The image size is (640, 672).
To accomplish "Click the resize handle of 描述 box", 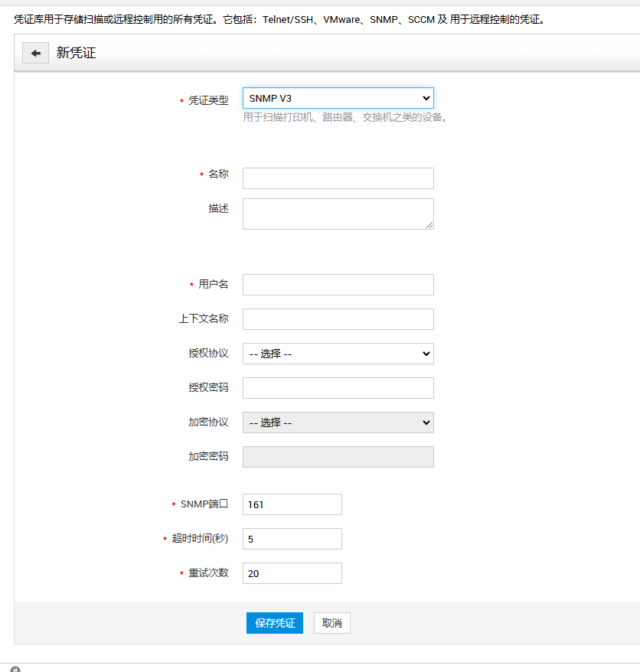I will pyautogui.click(x=429, y=225).
